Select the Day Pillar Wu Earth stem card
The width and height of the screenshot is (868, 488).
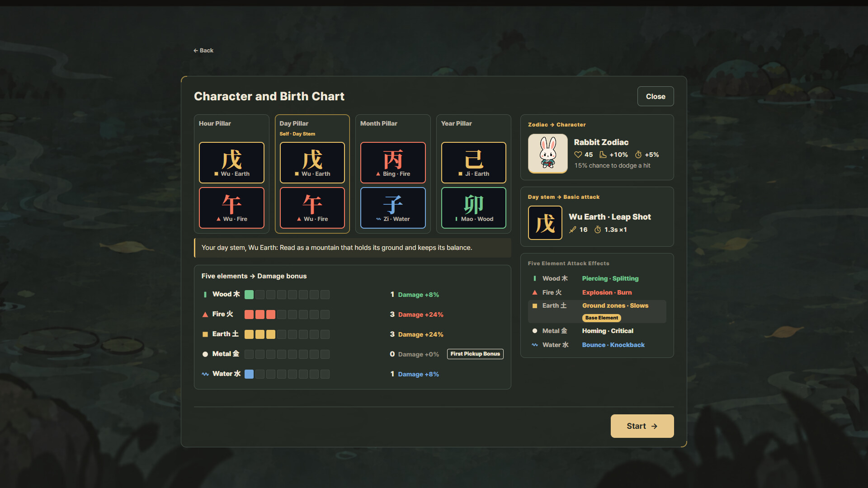[x=312, y=163]
